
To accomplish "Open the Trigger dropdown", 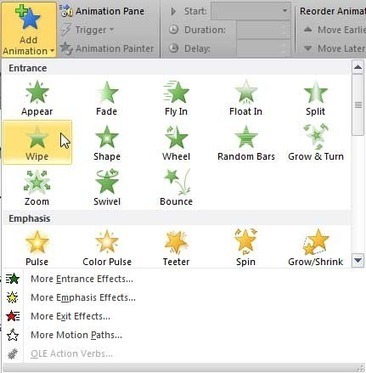I will point(87,30).
